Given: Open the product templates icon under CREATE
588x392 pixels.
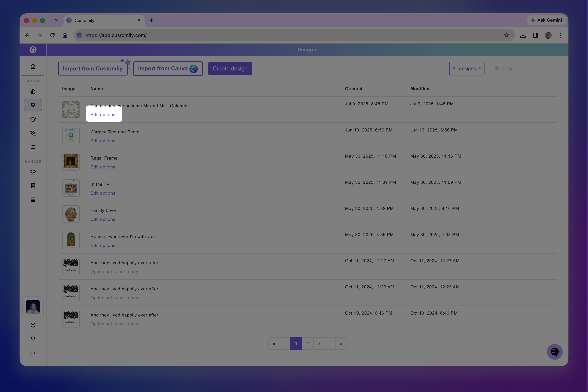Looking at the screenshot, I should coord(33,91).
